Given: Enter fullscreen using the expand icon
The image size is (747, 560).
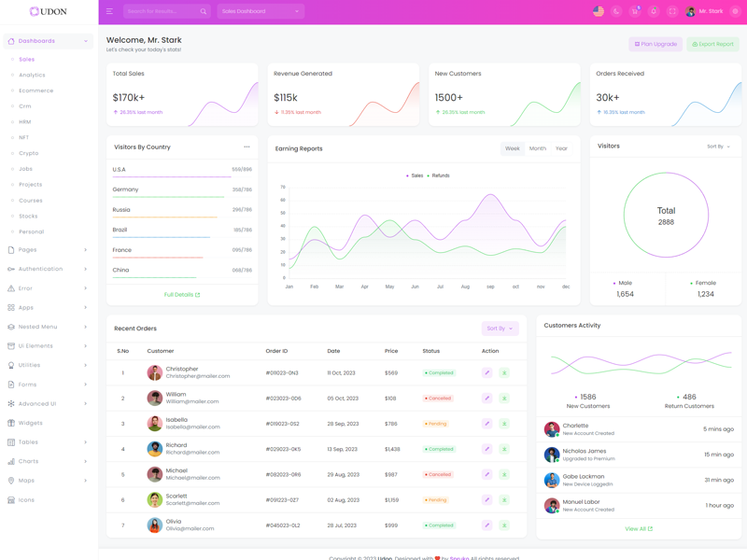Looking at the screenshot, I should tap(672, 11).
